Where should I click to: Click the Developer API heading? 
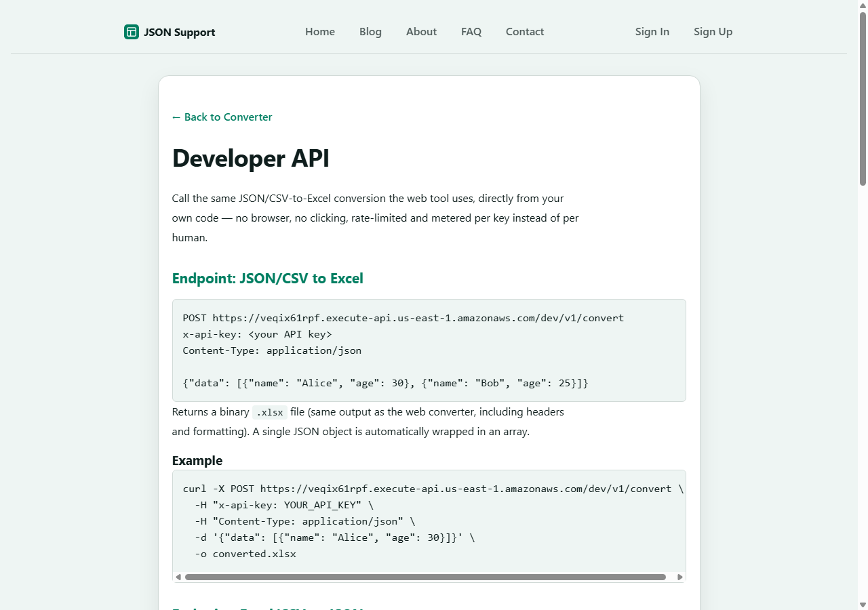pos(251,158)
